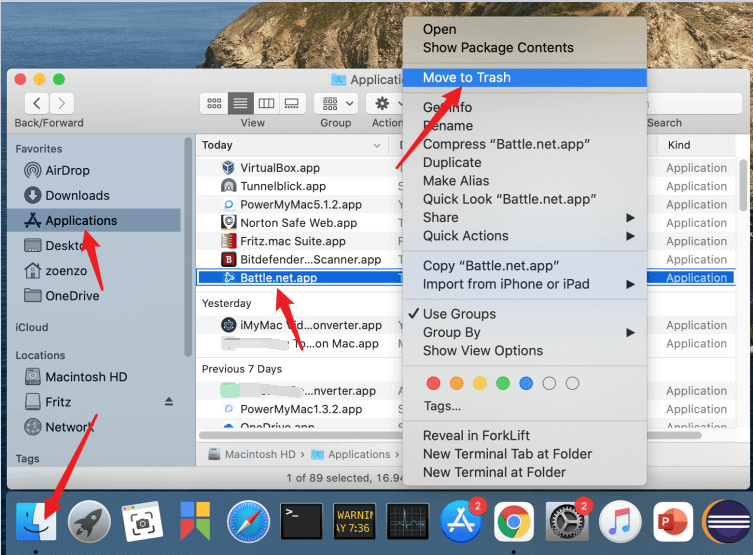Choose Move to Trash
753x555 pixels.
[x=524, y=77]
